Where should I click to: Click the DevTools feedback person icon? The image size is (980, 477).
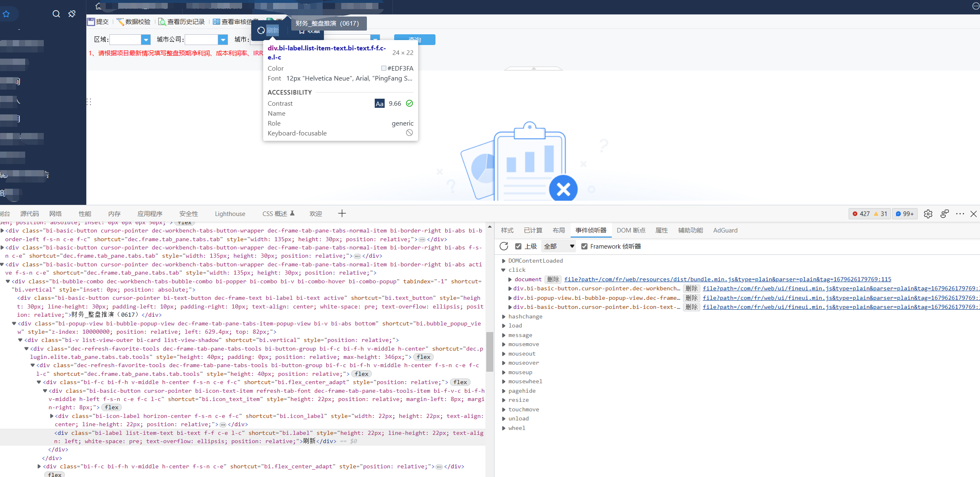(x=944, y=214)
